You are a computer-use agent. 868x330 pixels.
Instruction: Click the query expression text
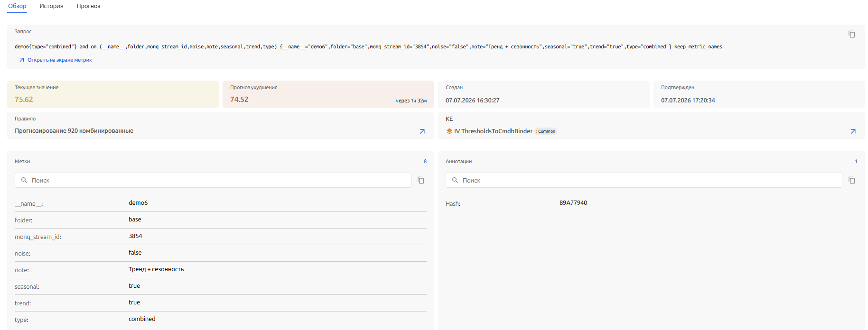pos(368,46)
